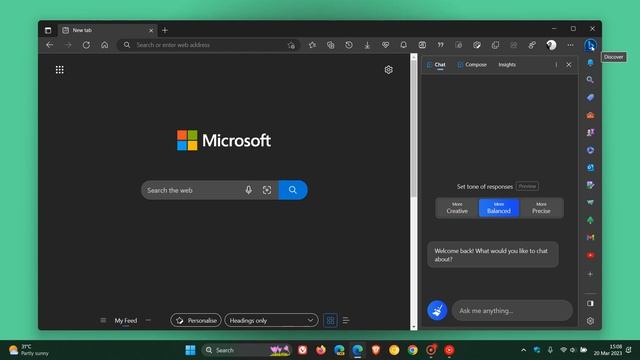The height and width of the screenshot is (360, 640).
Task: Click the Preview badge label
Action: (x=527, y=186)
